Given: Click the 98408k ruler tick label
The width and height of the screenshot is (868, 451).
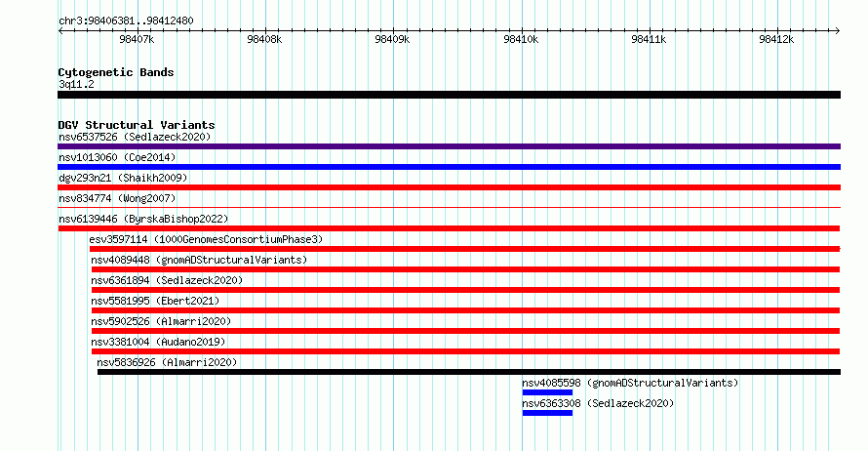Looking at the screenshot, I should point(264,39).
